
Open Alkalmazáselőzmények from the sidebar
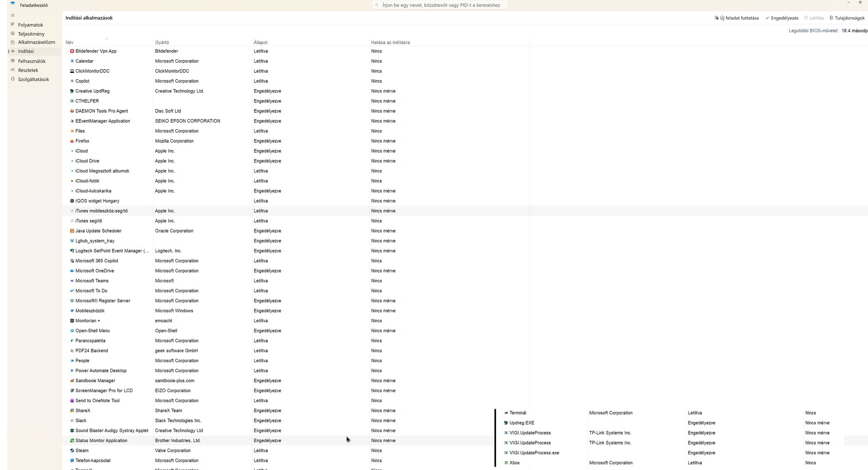pos(36,42)
